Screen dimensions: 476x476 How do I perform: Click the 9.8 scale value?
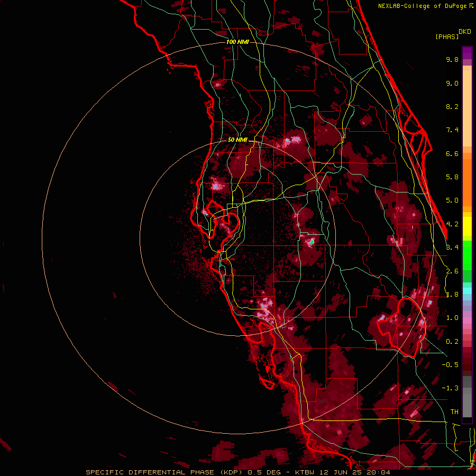click(x=452, y=59)
